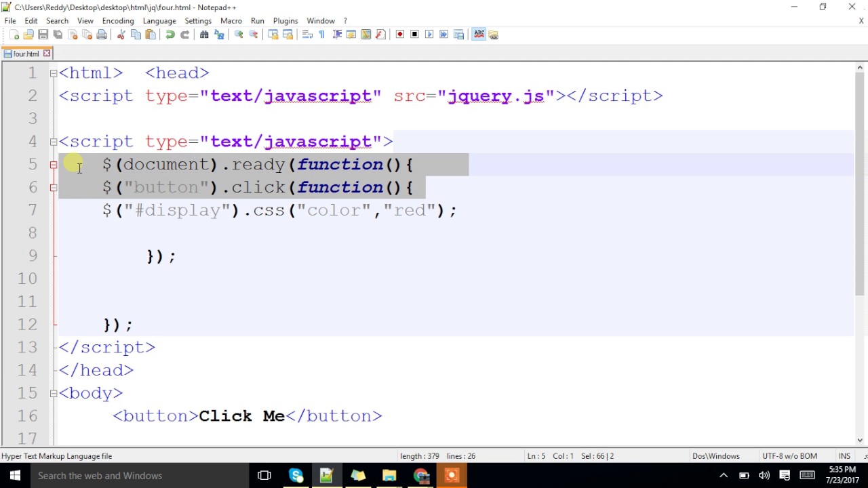This screenshot has height=488, width=868.
Task: Collapse the fold marker on line 1
Action: [54, 73]
